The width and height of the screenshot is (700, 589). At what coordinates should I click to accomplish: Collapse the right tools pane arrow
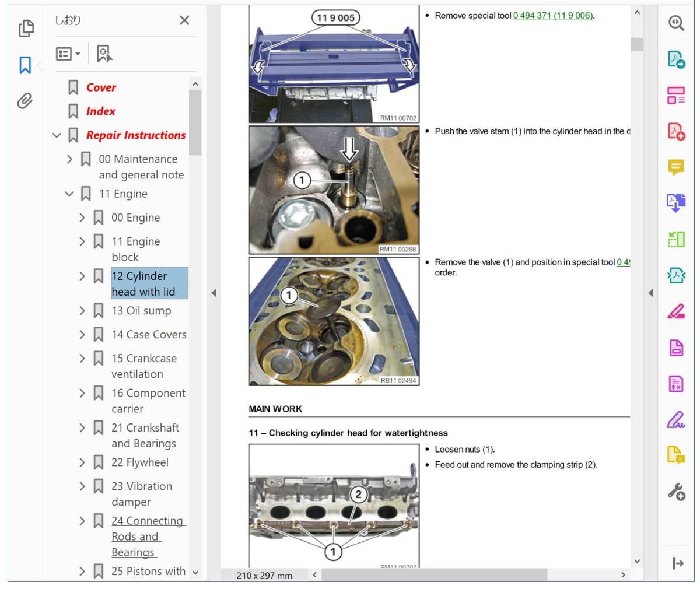650,293
